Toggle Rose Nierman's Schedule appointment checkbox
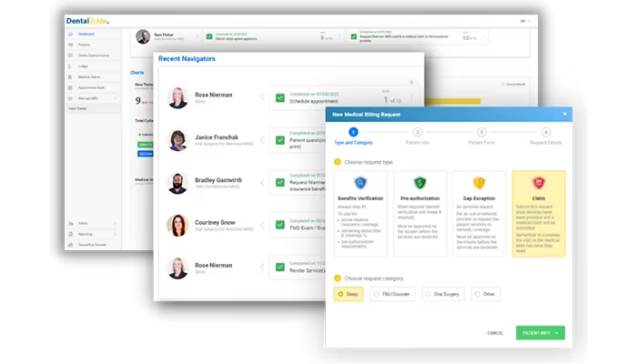Viewport: 637px width, 364px height. click(280, 98)
